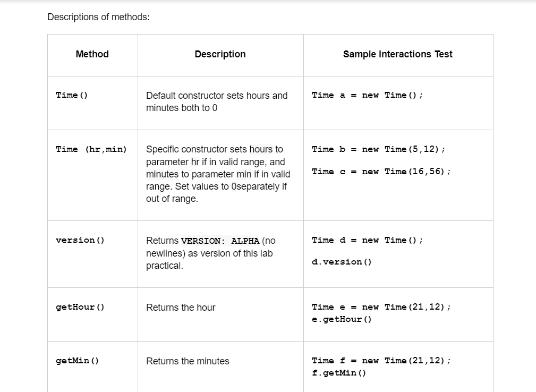Click the Method column header
536x392 pixels.
click(92, 54)
